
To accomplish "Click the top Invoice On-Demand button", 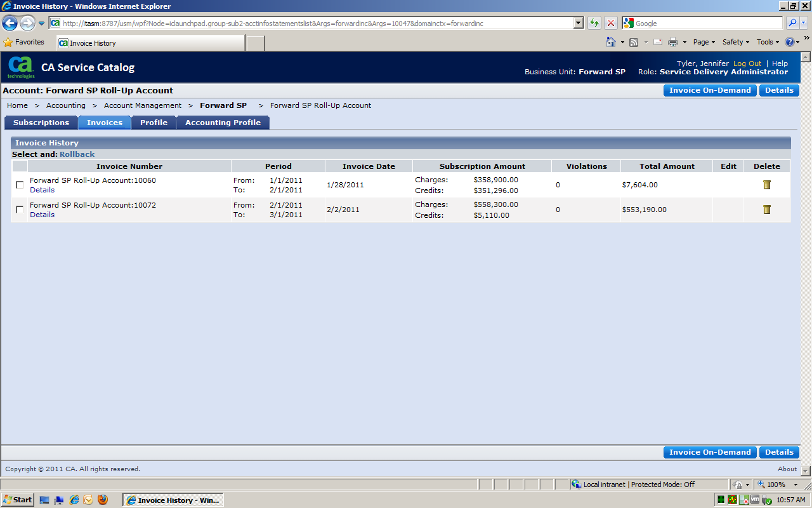I will 710,90.
